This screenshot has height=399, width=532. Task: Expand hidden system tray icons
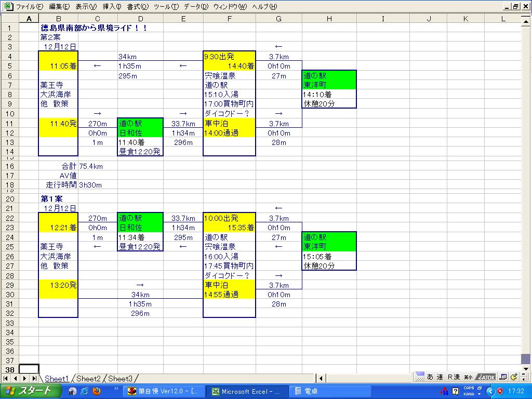(490, 391)
